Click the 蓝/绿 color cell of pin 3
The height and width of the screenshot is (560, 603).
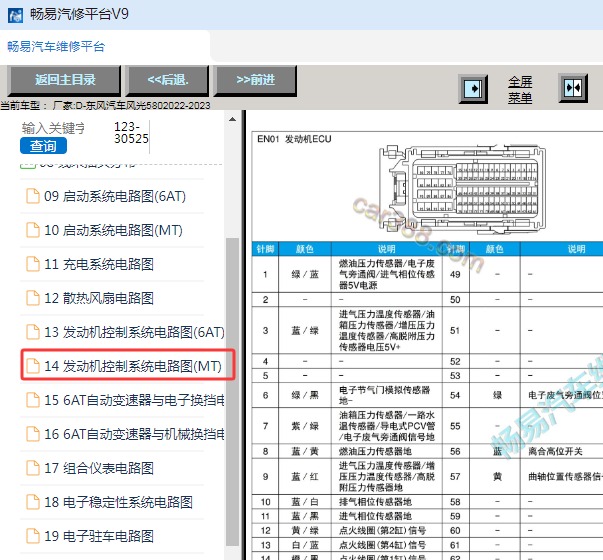pos(305,331)
